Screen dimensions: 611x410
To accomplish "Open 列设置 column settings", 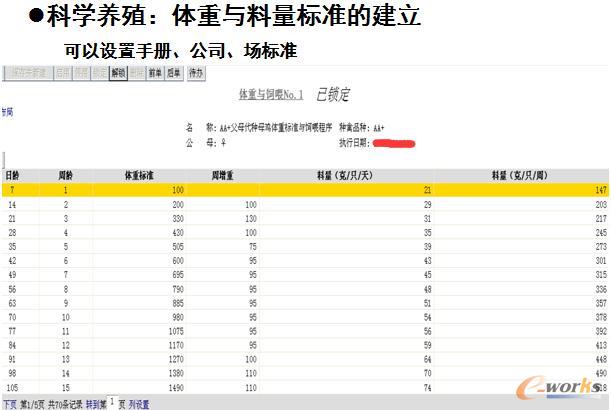I will pyautogui.click(x=139, y=404).
